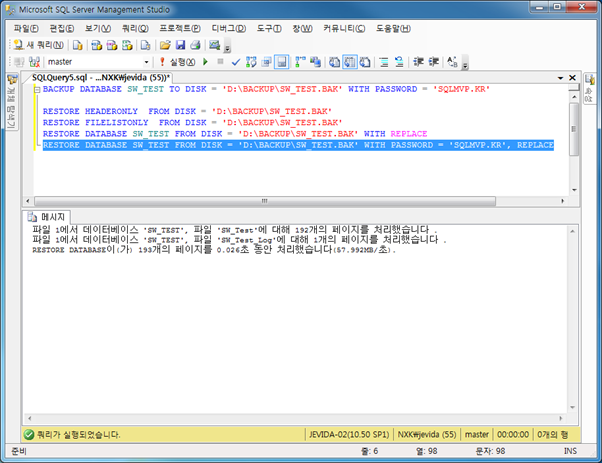Open the 쿼리(Q) menu
Screen dimensions: 602x463
pos(135,28)
